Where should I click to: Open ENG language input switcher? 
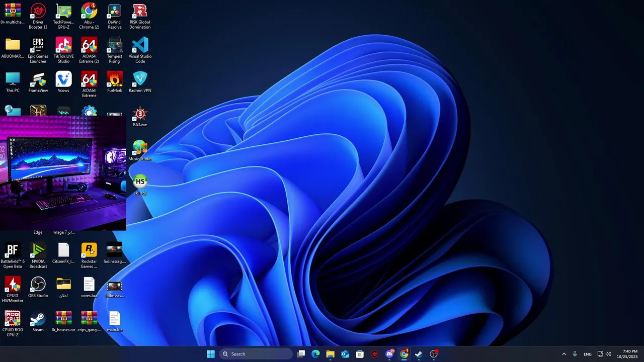click(x=587, y=354)
